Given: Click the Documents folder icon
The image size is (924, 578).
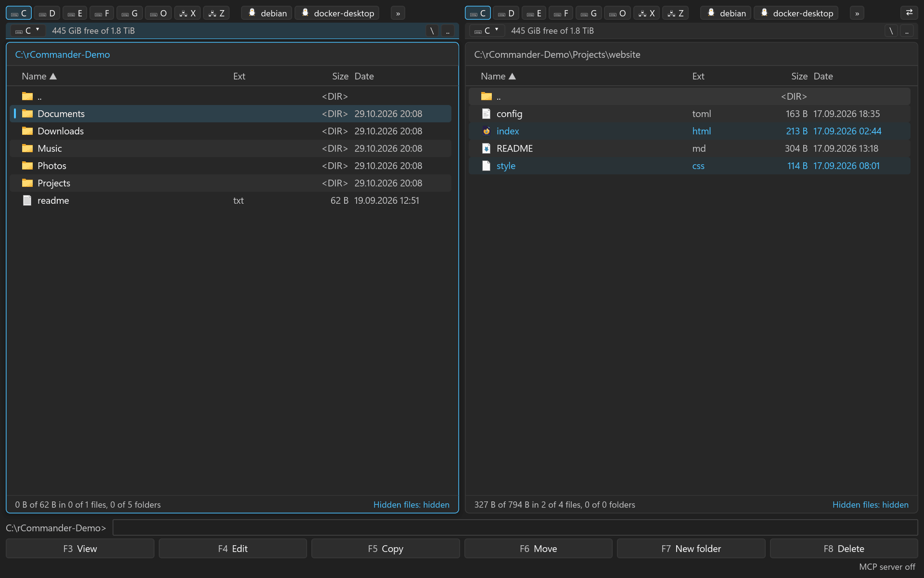Looking at the screenshot, I should [27, 114].
